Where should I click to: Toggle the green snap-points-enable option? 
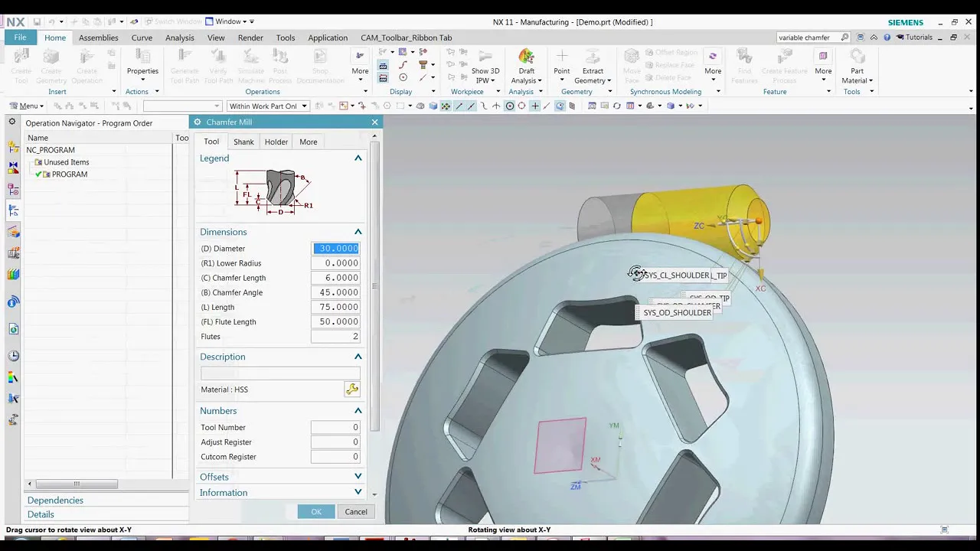pyautogui.click(x=446, y=106)
